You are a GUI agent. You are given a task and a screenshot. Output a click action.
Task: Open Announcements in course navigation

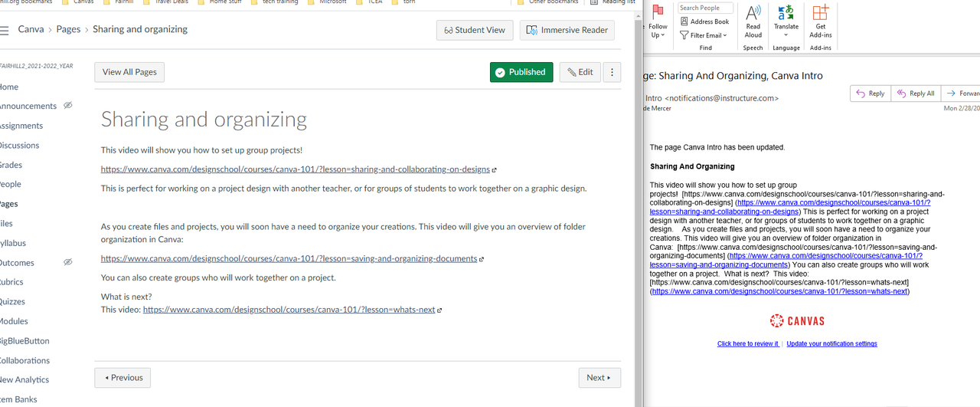[x=28, y=106]
